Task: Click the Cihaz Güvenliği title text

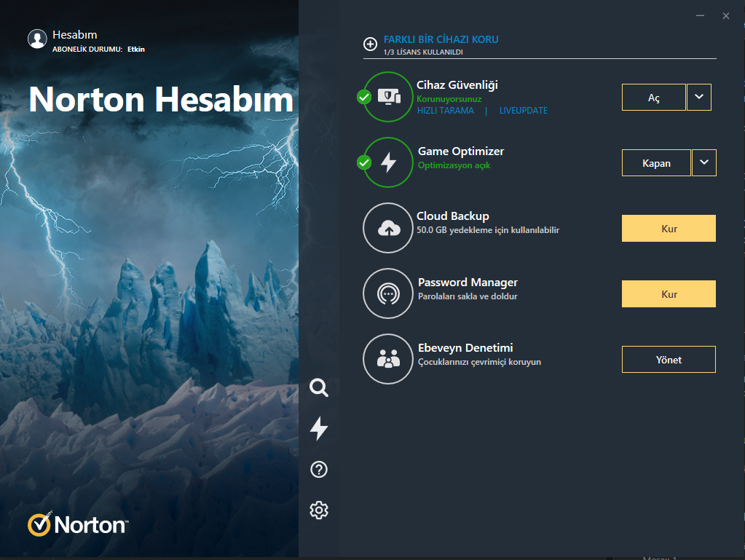Action: pyautogui.click(x=457, y=85)
